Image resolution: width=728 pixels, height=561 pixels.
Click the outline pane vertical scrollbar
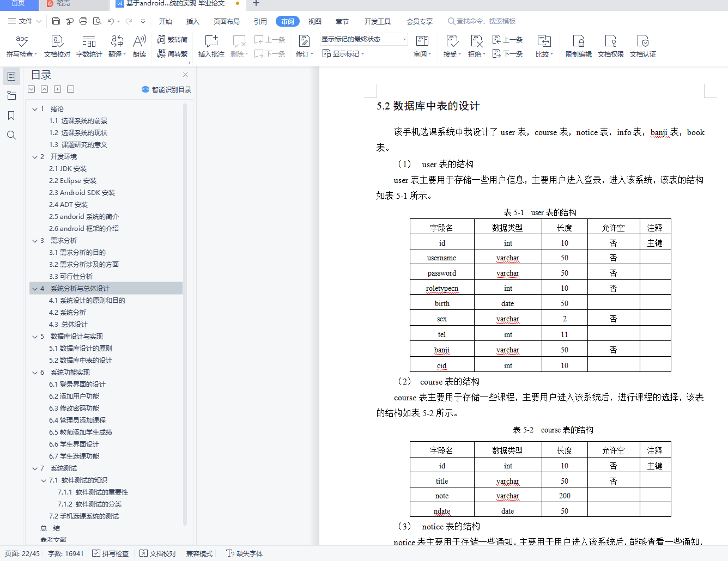point(185,315)
